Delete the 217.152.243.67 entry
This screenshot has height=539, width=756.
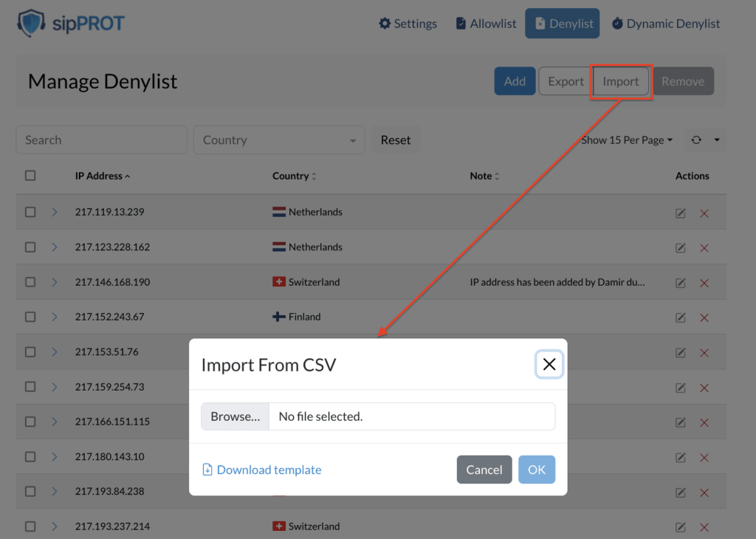(x=704, y=317)
